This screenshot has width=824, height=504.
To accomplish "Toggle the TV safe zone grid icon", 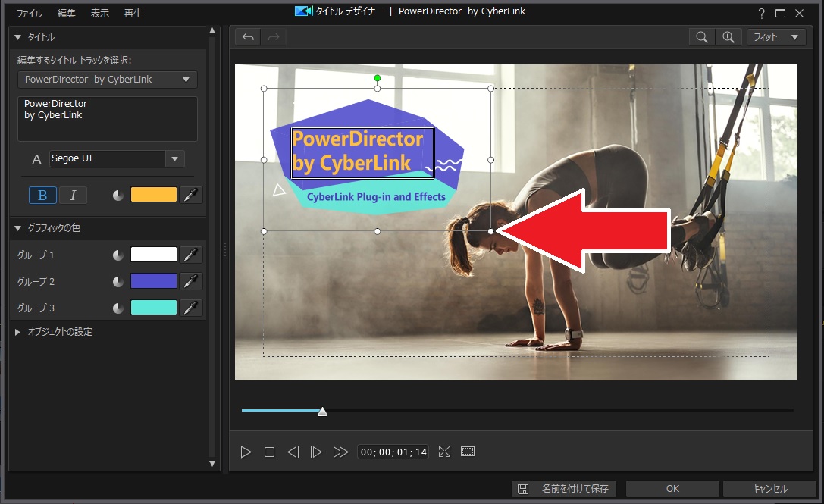I will coord(468,452).
